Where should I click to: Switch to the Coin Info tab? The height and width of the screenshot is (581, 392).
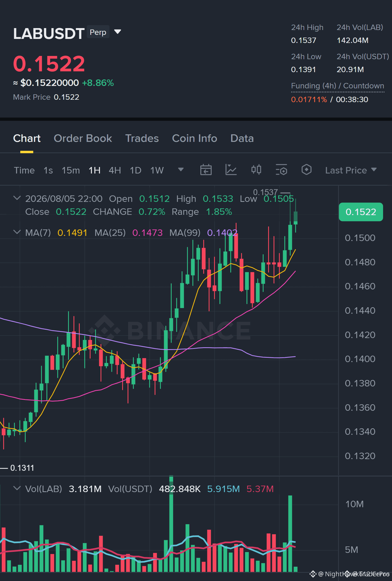(195, 138)
